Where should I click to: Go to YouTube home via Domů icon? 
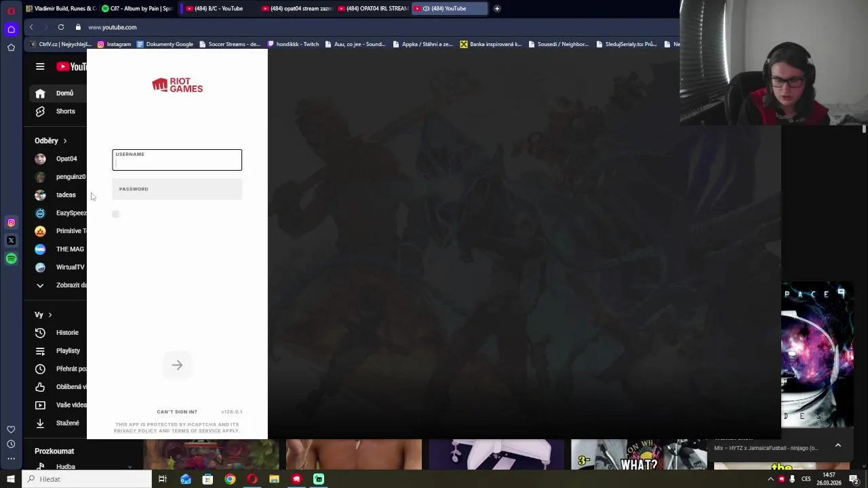click(40, 94)
